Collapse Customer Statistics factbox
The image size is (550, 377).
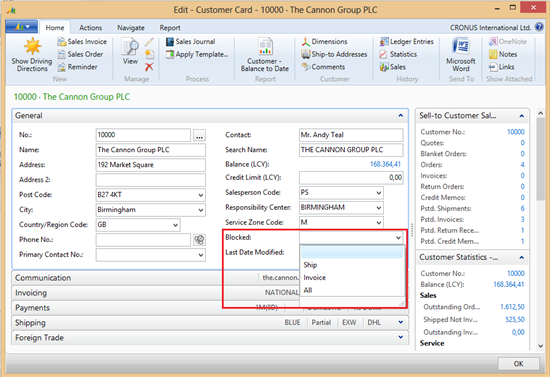522,258
